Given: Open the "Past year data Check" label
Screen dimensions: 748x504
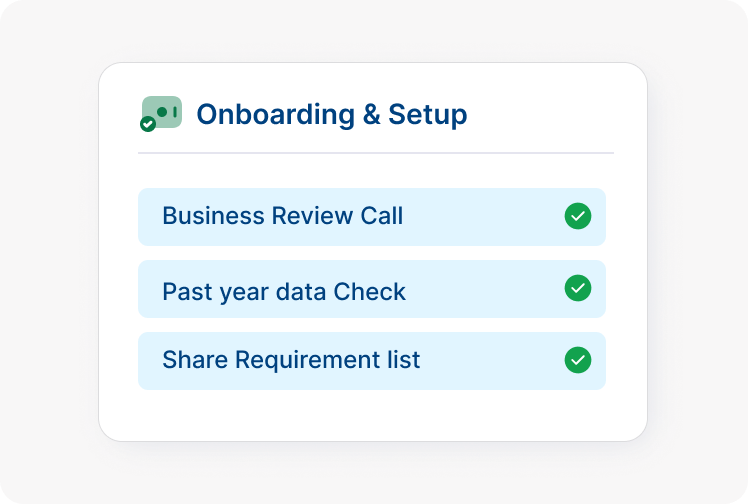Looking at the screenshot, I should coord(284,292).
